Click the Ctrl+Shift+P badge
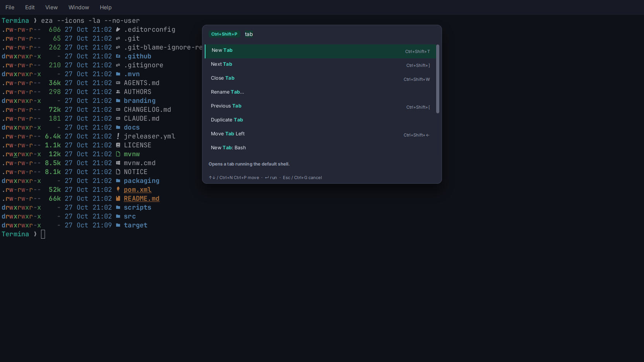 tap(224, 34)
